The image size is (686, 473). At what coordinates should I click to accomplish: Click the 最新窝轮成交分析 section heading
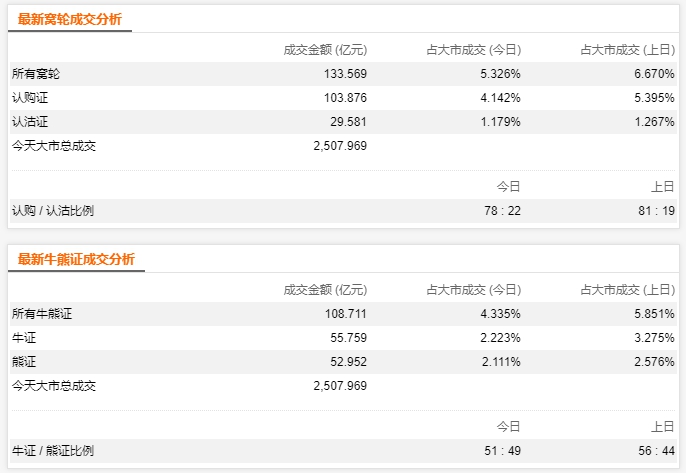click(70, 20)
